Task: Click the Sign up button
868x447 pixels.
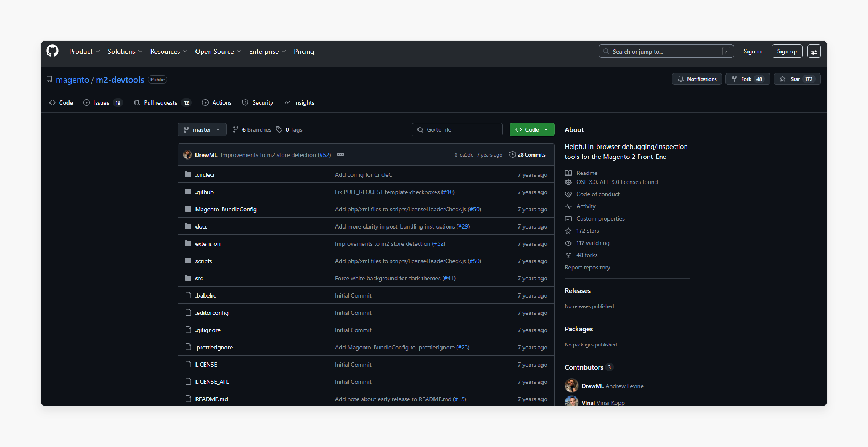Action: (787, 51)
